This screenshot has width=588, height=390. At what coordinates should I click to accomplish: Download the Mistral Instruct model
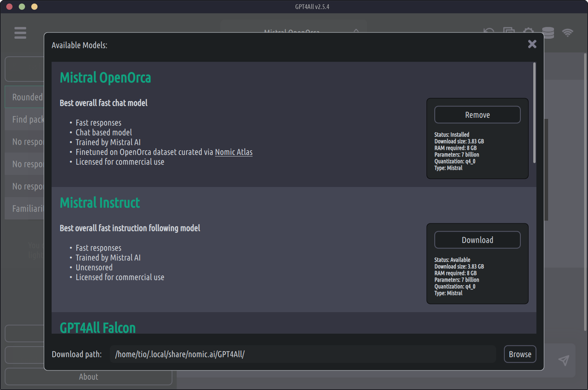pos(477,240)
